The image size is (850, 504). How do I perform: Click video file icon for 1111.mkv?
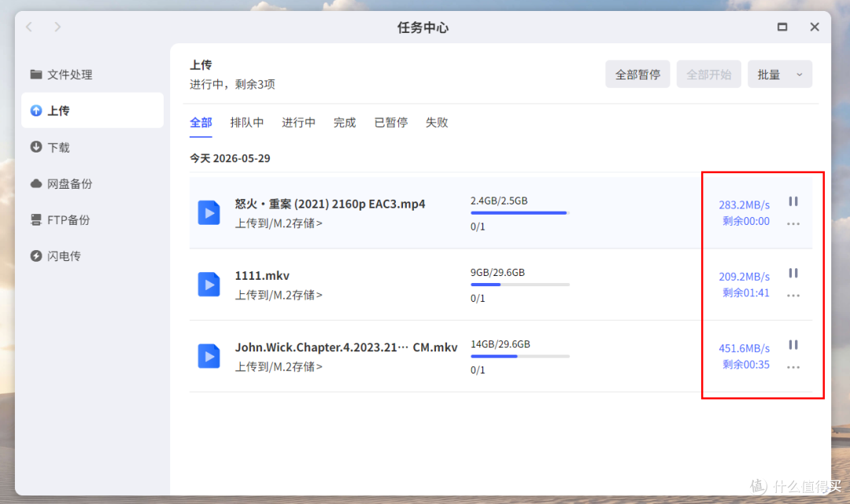point(209,284)
